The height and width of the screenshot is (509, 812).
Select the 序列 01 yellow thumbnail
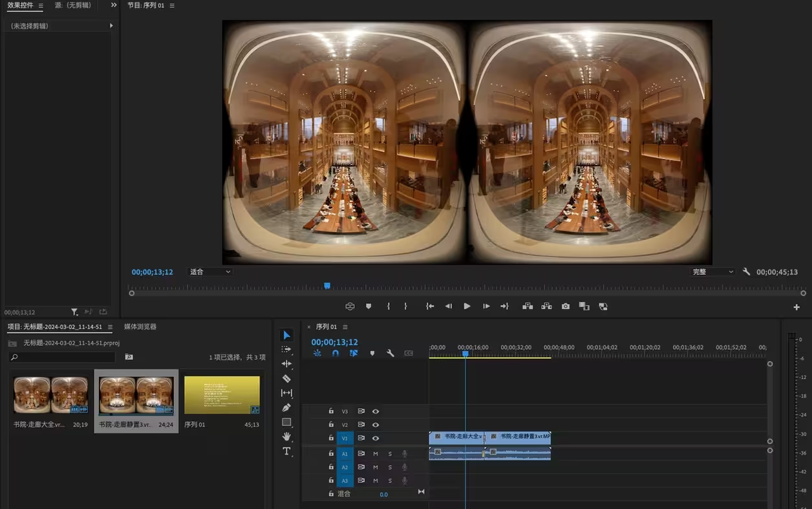(x=222, y=395)
